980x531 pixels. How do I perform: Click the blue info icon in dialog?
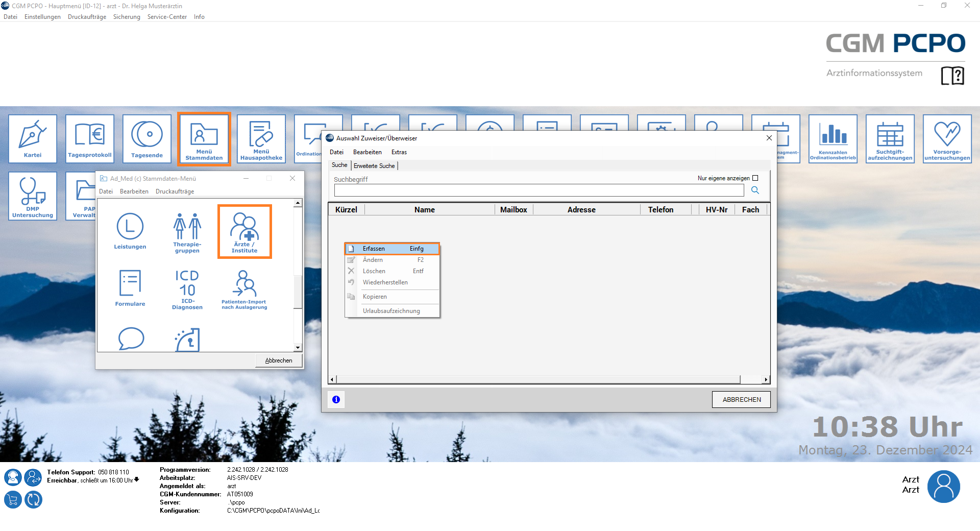click(336, 400)
